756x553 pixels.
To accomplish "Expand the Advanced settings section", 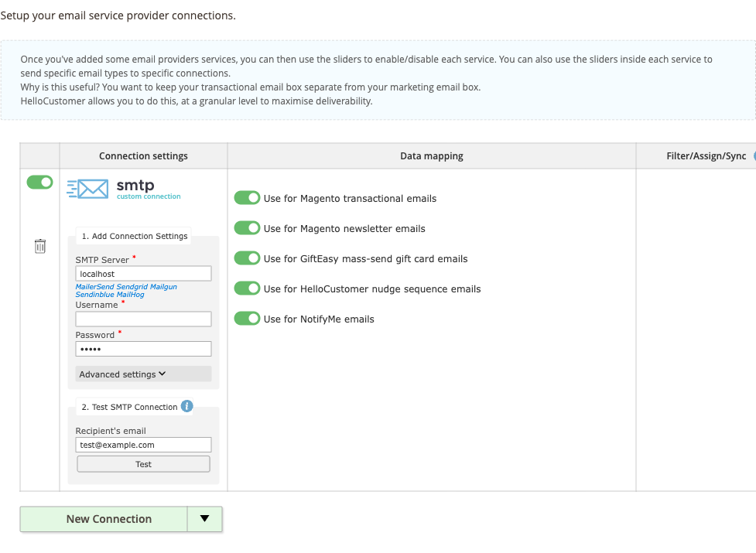I will [x=143, y=374].
